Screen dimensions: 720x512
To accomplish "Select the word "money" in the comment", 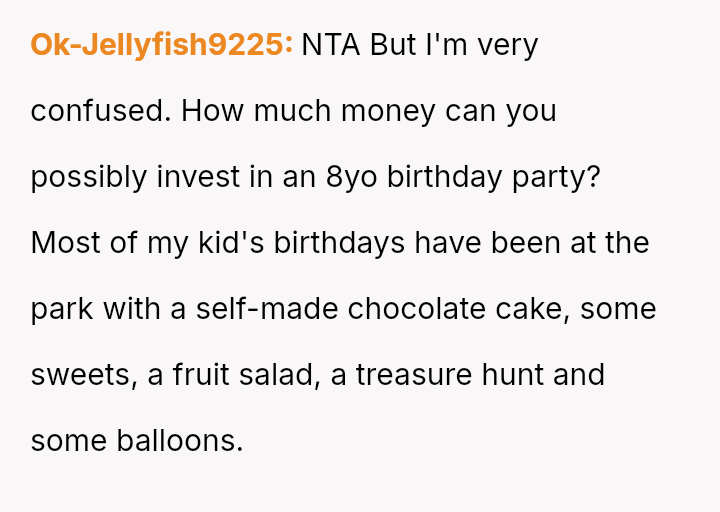I will point(386,111).
